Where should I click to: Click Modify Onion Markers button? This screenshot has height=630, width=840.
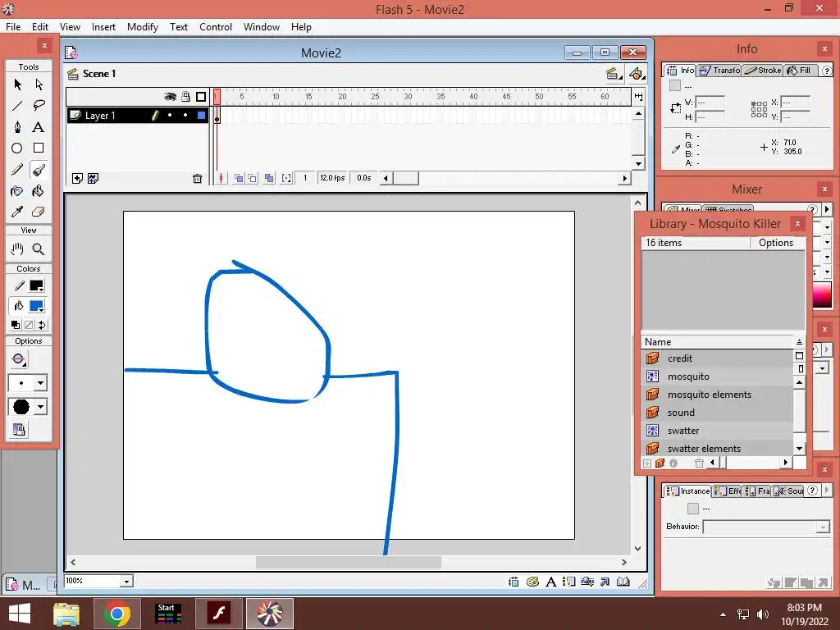[286, 178]
